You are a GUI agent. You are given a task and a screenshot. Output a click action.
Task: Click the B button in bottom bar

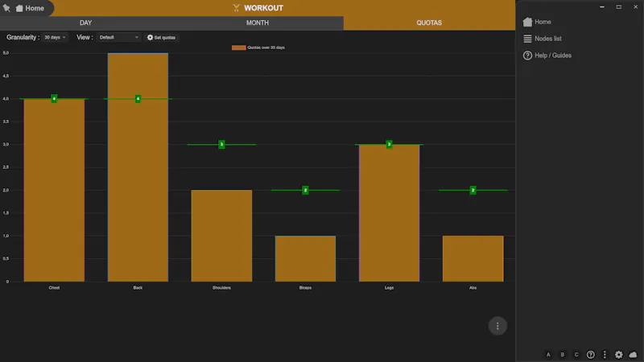point(562,355)
